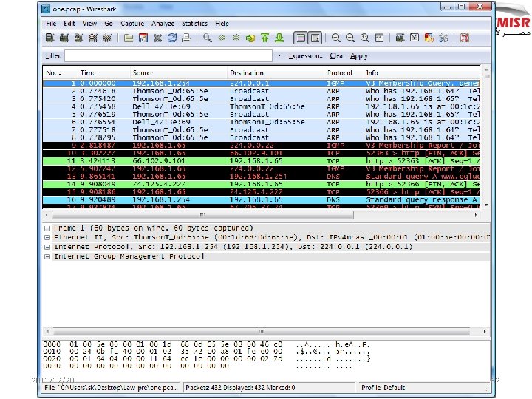Click the Open capture file folder icon
The height and width of the screenshot is (399, 532).
129,38
